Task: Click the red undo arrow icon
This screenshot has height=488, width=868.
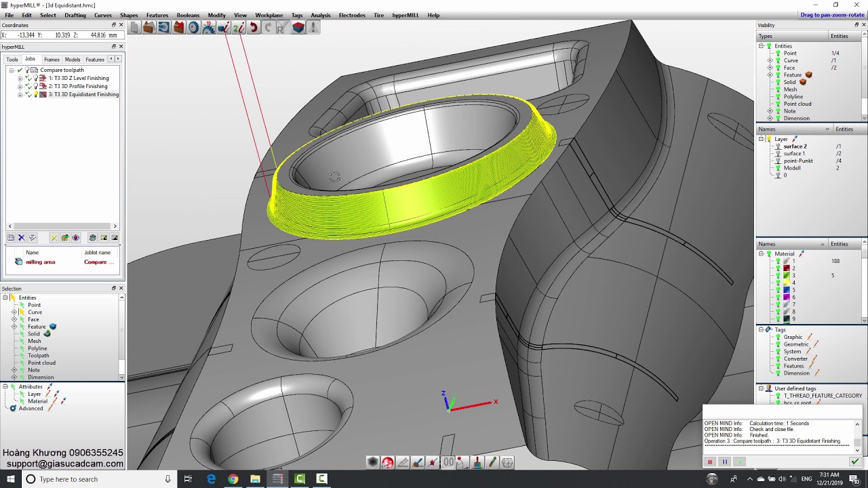Action: tap(253, 27)
